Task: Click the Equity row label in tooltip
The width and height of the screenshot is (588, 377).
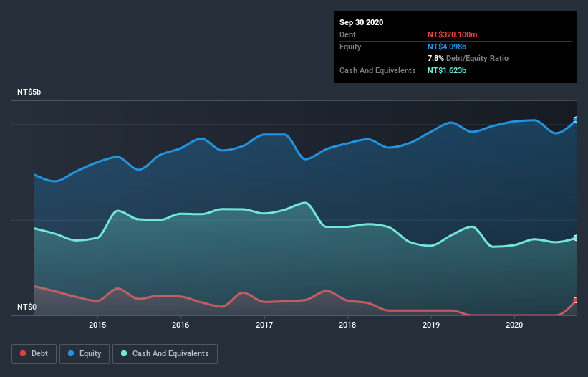Action: pos(350,47)
